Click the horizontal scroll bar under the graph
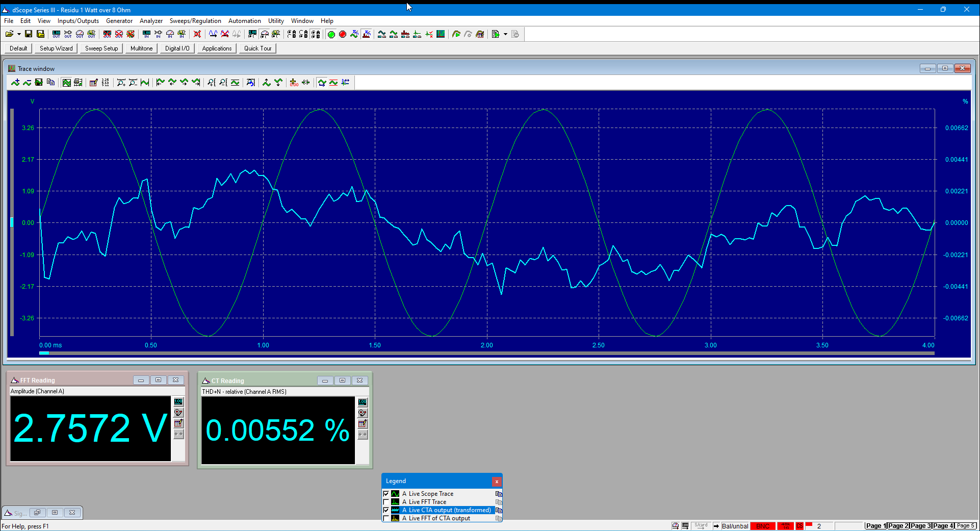 coord(486,353)
